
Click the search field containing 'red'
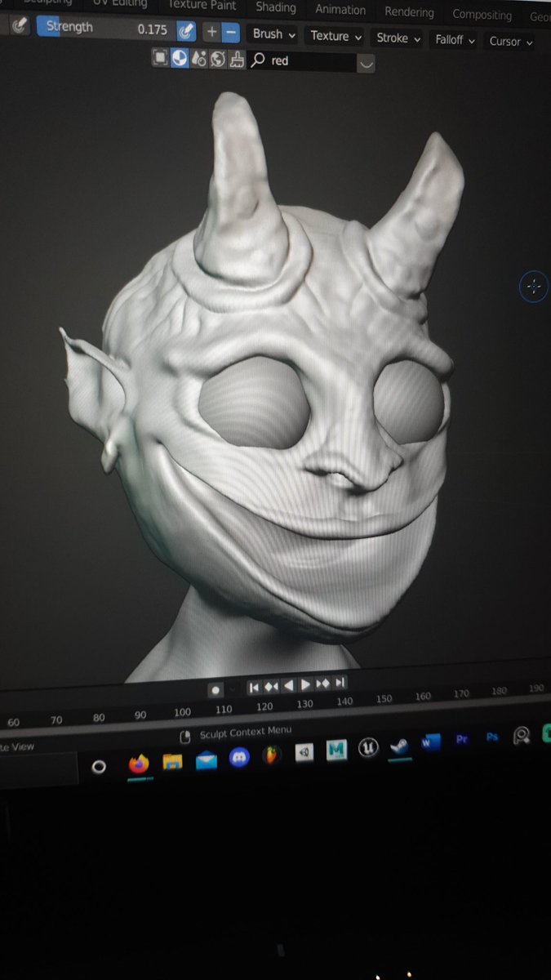tap(302, 61)
